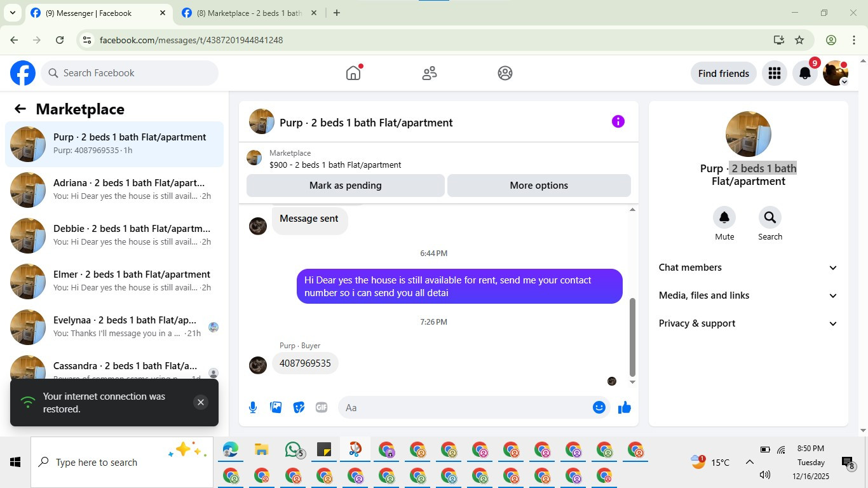Open File Explorer from the taskbar
This screenshot has width=868, height=488.
coord(261,450)
